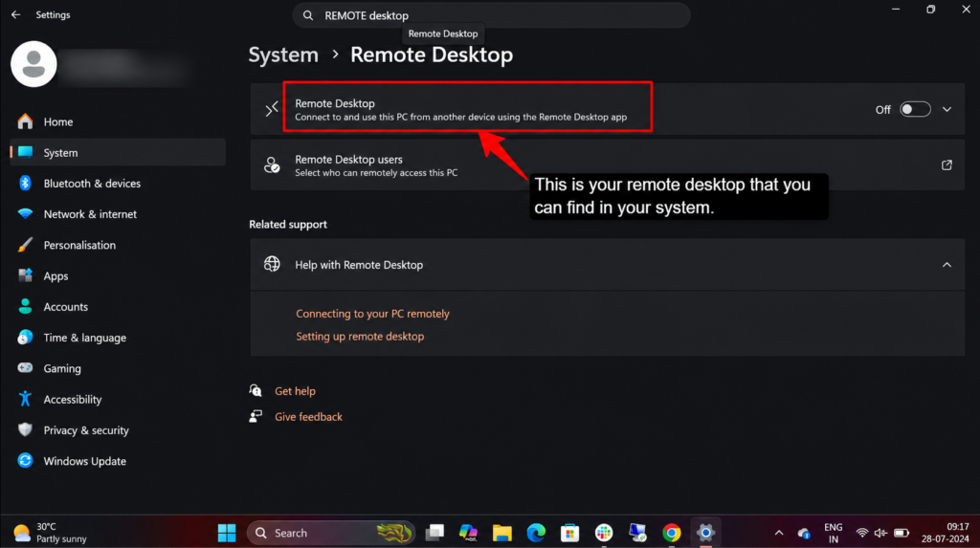Open Privacy & security settings

[x=118, y=430]
